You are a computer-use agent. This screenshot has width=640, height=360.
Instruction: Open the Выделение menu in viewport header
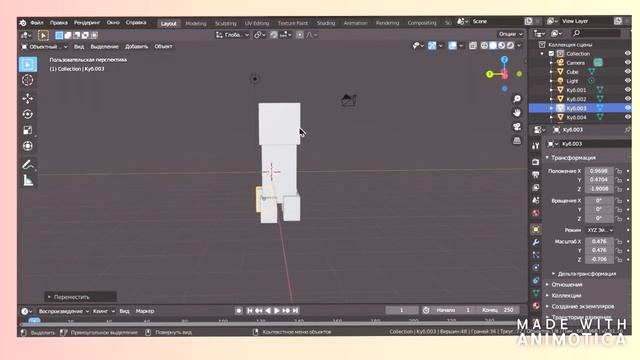[104, 47]
